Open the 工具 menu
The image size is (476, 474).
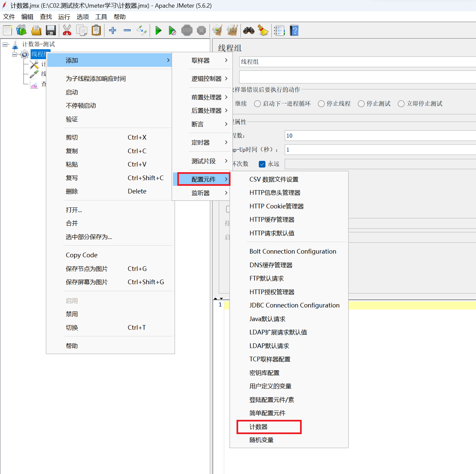pos(101,17)
